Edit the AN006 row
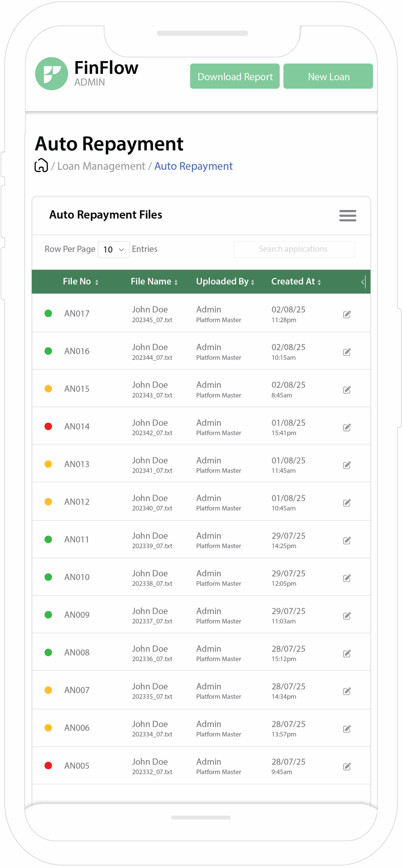This screenshot has height=868, width=404. coord(346,728)
